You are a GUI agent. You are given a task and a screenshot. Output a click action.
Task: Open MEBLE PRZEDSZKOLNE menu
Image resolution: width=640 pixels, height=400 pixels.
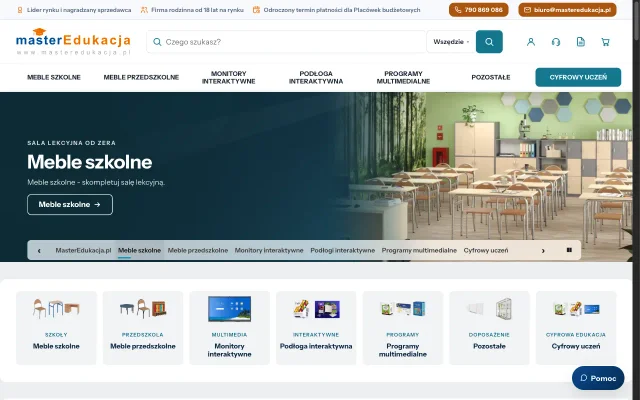tap(141, 77)
